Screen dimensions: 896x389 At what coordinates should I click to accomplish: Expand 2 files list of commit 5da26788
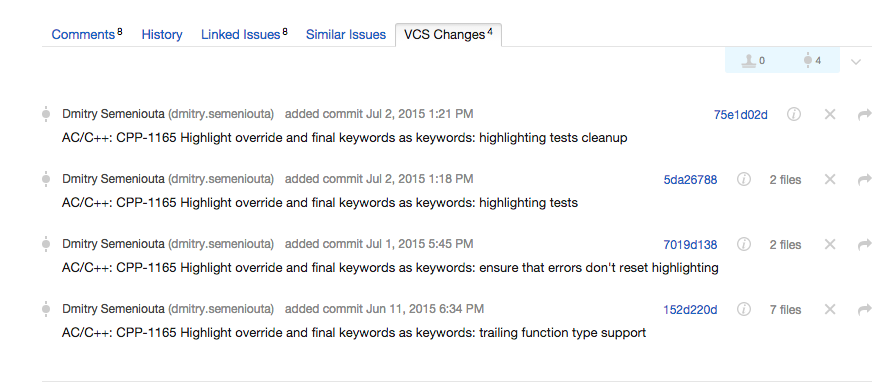tap(785, 179)
